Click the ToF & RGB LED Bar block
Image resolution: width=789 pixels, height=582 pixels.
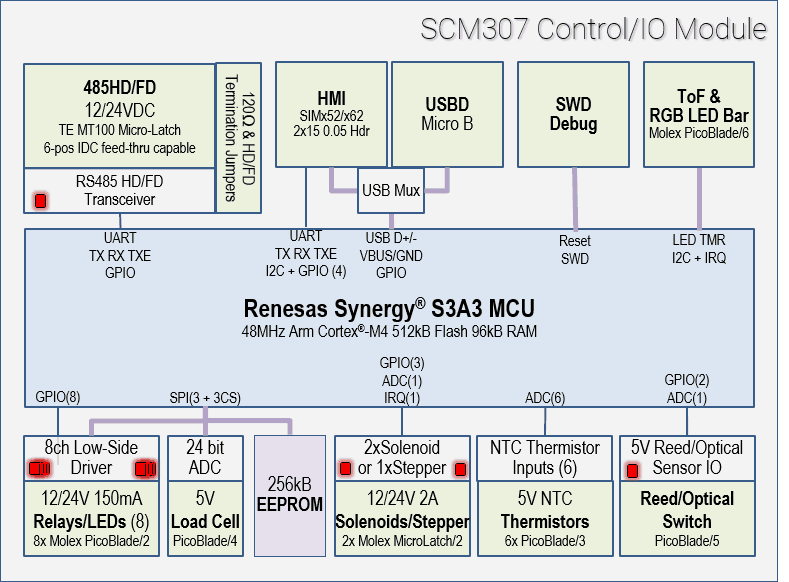(x=699, y=115)
